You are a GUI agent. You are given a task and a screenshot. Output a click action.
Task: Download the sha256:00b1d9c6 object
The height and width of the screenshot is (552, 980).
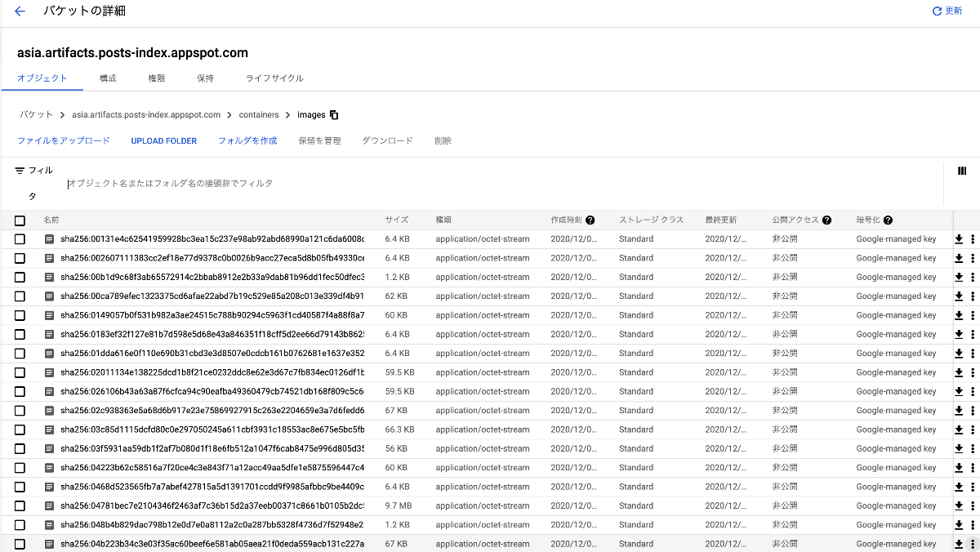[x=959, y=278]
